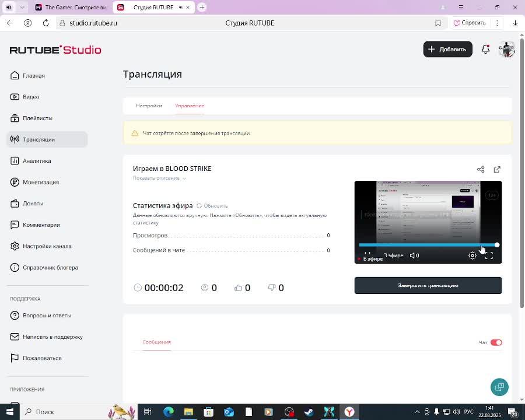Click the РУС language indicator
This screenshot has height=420, width=525.
(469, 412)
